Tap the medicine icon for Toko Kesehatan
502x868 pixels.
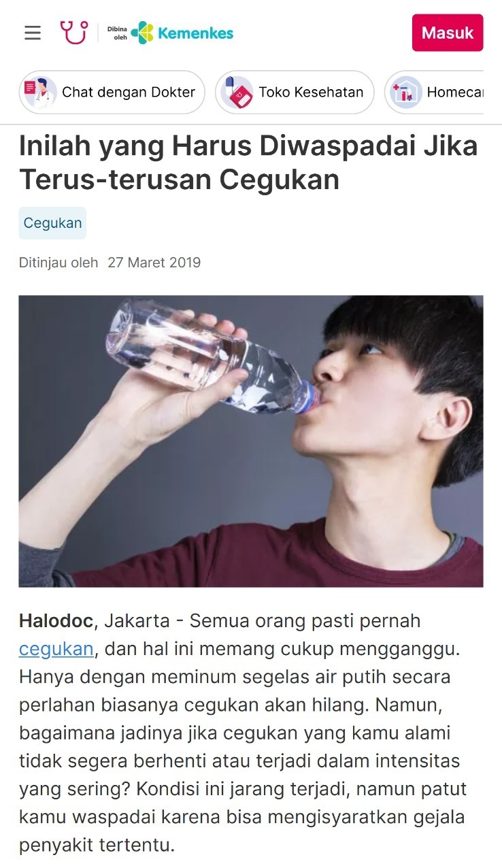237,92
